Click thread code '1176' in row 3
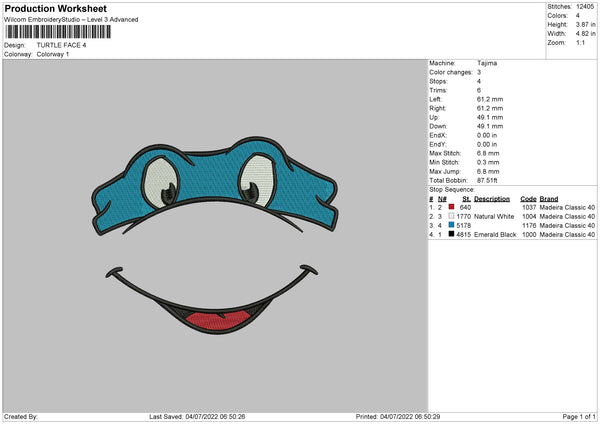The width and height of the screenshot is (600, 424). click(x=529, y=225)
